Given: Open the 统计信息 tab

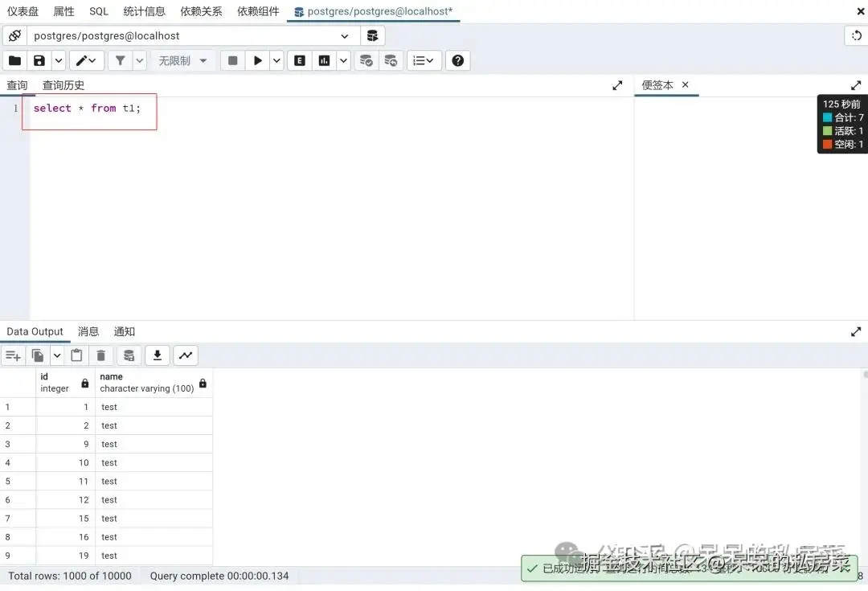Looking at the screenshot, I should click(x=144, y=11).
